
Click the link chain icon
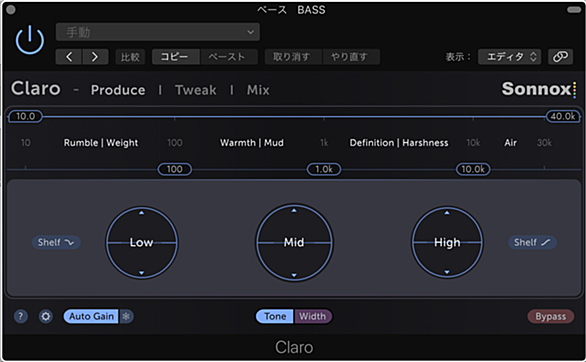(x=560, y=57)
